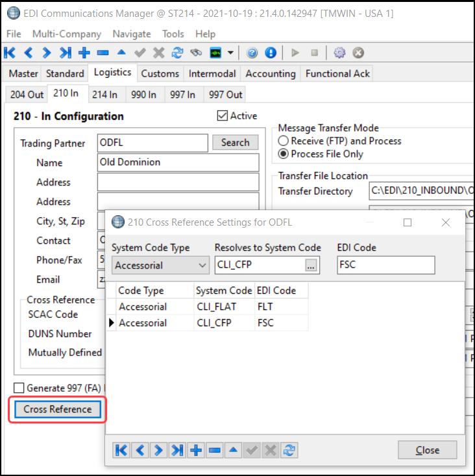Close the cross reference settings dialog

[x=427, y=450]
